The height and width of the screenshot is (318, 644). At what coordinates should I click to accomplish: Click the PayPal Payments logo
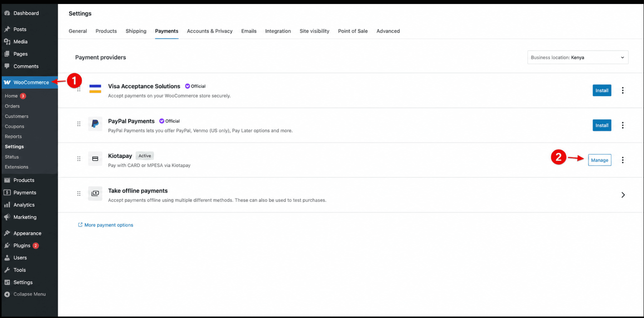click(95, 124)
